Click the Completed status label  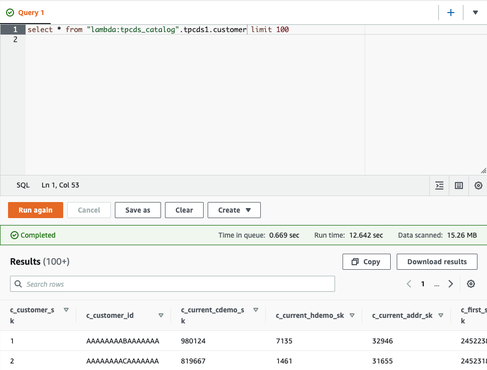click(x=33, y=235)
